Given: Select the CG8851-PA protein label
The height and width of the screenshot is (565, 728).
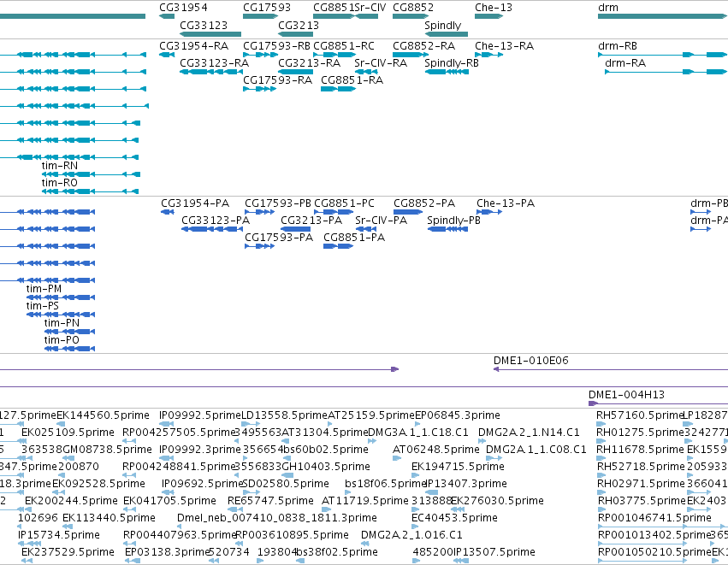Looking at the screenshot, I should [x=354, y=238].
